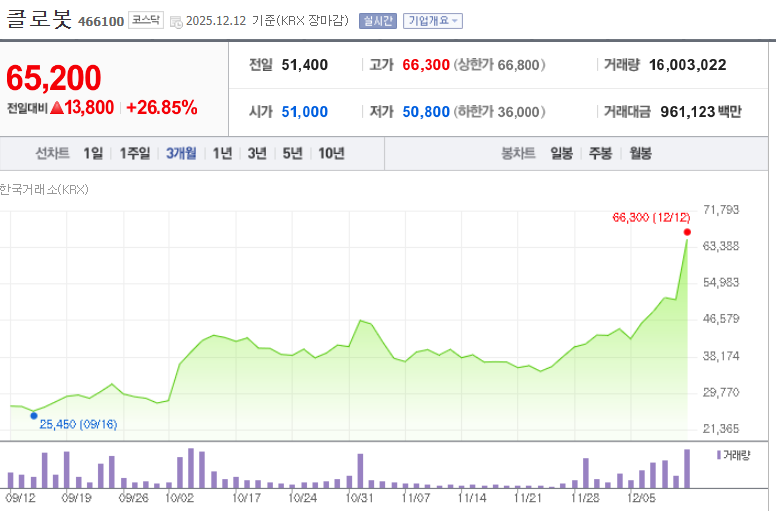Screen dimensions: 776x511
Task: Click the current price 65,200
Action: [53, 78]
